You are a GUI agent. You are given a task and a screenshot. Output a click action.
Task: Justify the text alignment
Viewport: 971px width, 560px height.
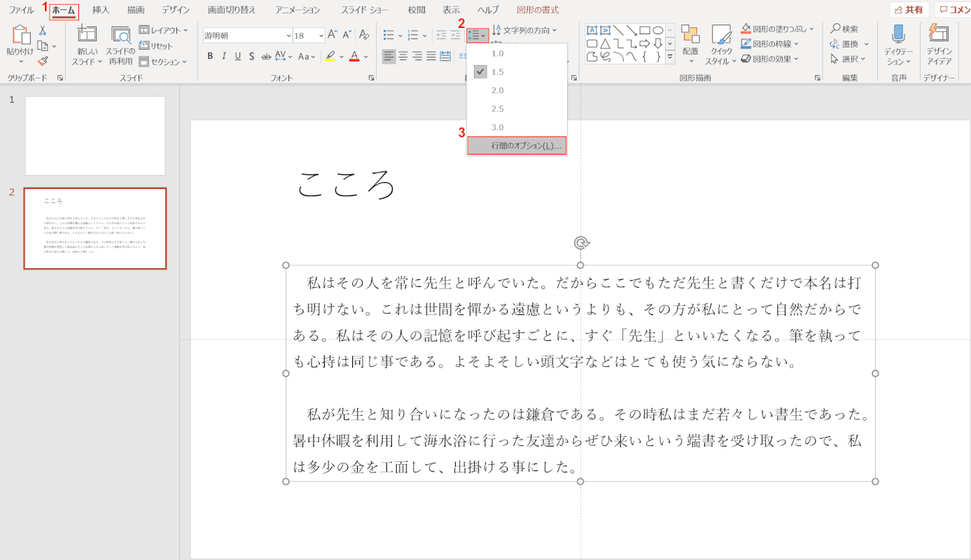click(431, 56)
